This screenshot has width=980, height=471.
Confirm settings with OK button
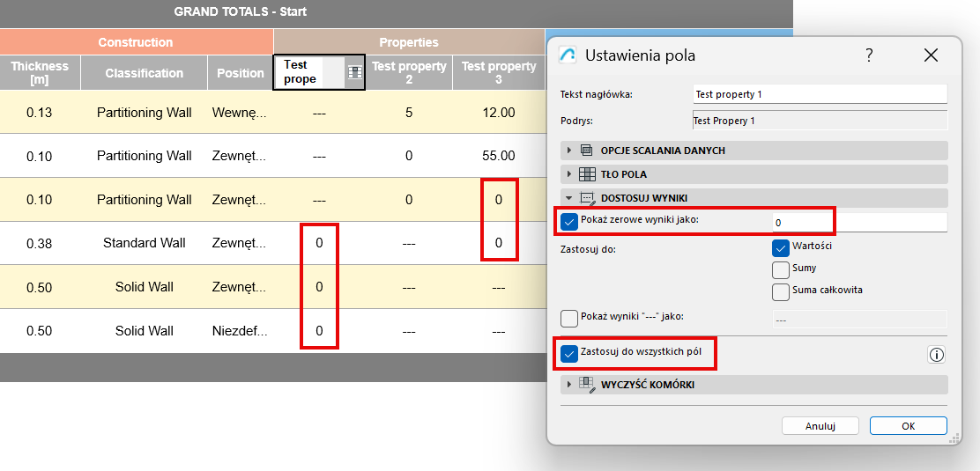coord(908,426)
